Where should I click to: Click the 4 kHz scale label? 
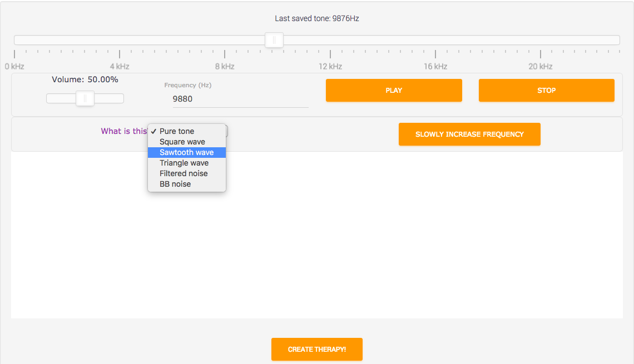120,66
